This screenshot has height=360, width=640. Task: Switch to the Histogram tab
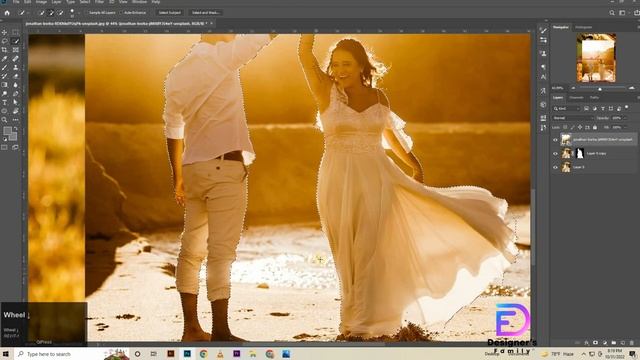coord(584,27)
